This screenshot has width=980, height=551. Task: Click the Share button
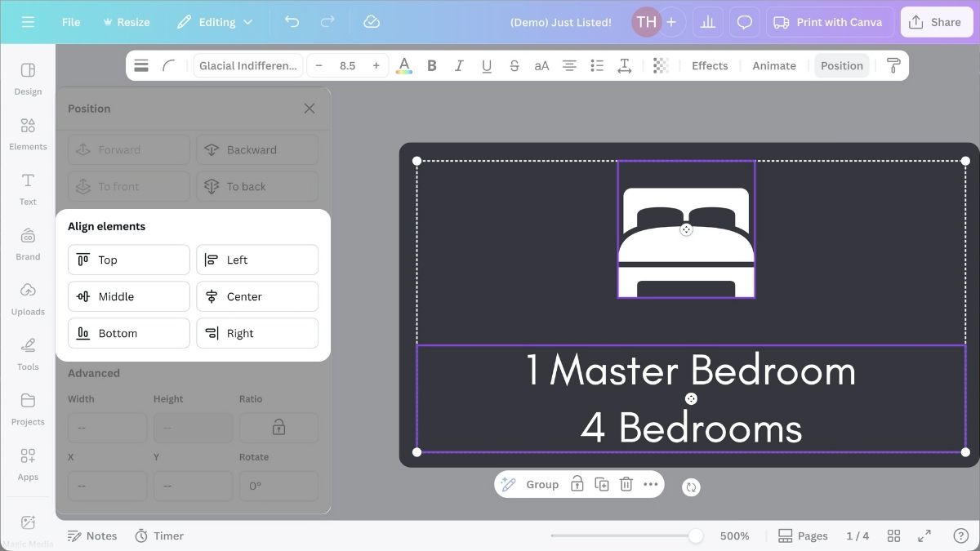[x=937, y=22]
